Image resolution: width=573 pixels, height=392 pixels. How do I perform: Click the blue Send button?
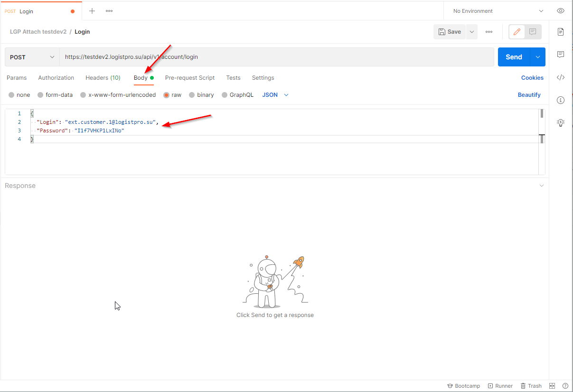tap(514, 57)
